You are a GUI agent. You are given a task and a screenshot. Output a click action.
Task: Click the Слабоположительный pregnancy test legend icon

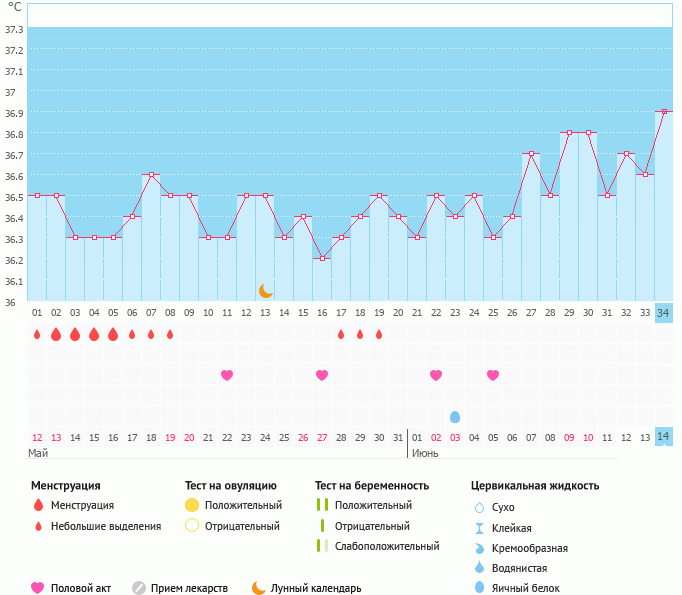[x=321, y=546]
